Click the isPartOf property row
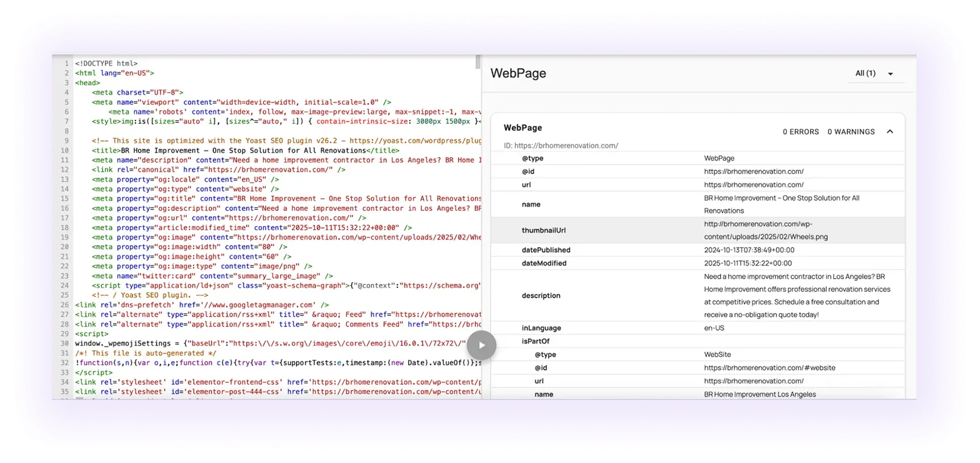The image size is (980, 463). pyautogui.click(x=698, y=341)
